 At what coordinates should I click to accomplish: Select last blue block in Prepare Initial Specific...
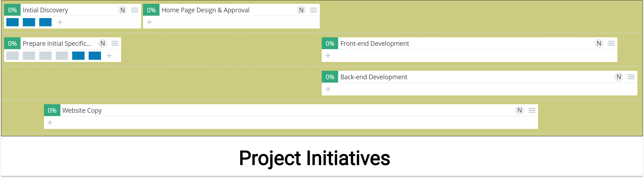pos(95,56)
